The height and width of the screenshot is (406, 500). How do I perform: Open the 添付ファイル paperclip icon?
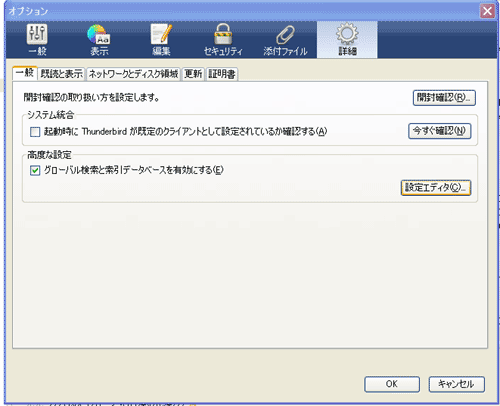285,40
